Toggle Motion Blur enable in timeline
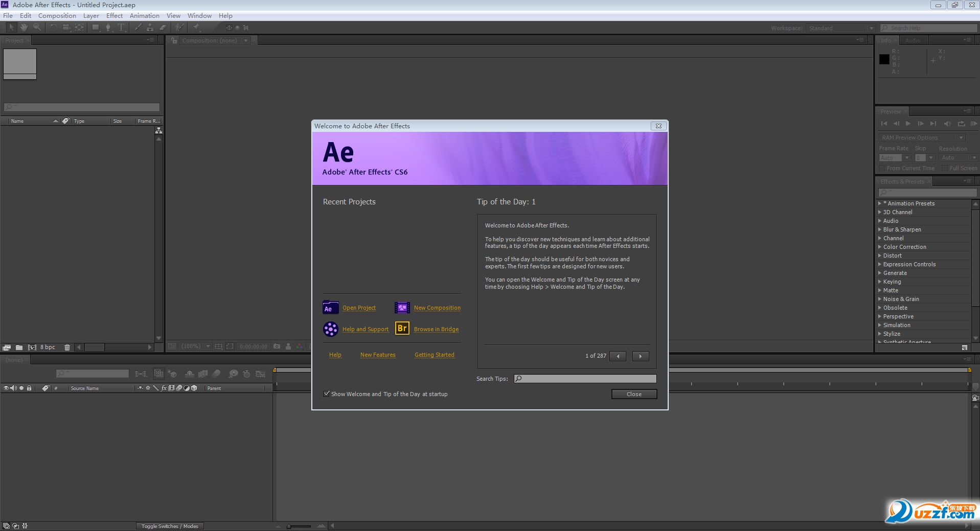Screen dimensions: 980x531 coord(216,374)
